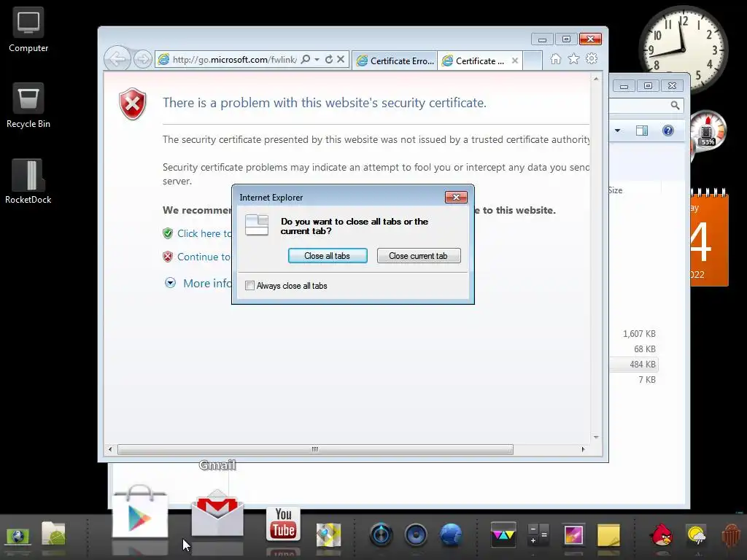This screenshot has width=747, height=560.
Task: Click the weather icon in dock
Action: 697,534
